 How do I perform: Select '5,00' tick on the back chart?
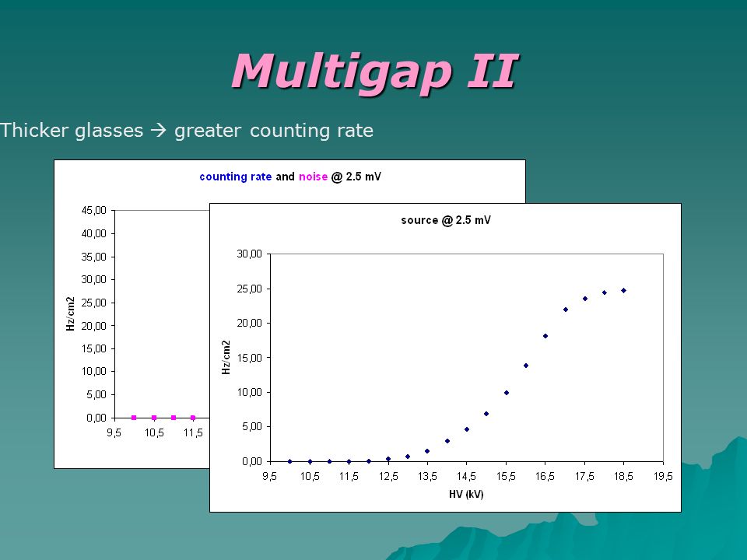[x=96, y=395]
